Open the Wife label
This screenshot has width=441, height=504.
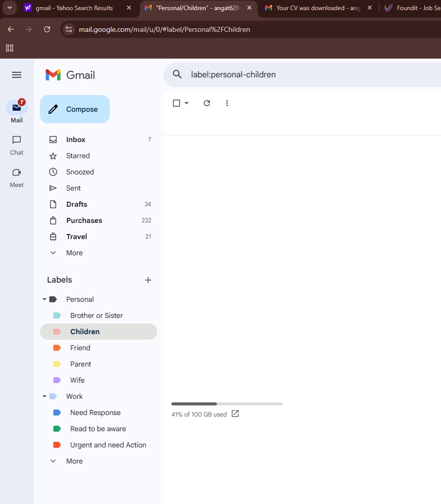77,380
